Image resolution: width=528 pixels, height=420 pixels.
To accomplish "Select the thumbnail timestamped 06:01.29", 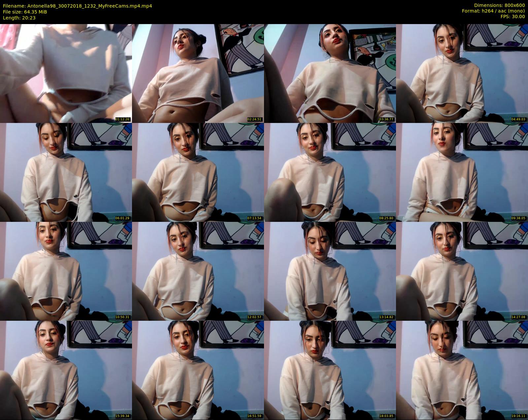I will pos(66,172).
